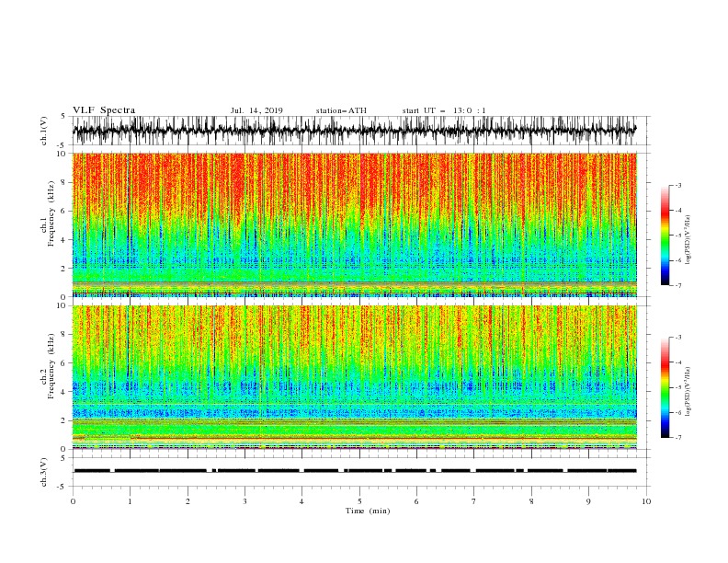Image resolution: width=728 pixels, height=563 pixels.
Task: Click time axis tick label '8'
Action: (x=531, y=501)
